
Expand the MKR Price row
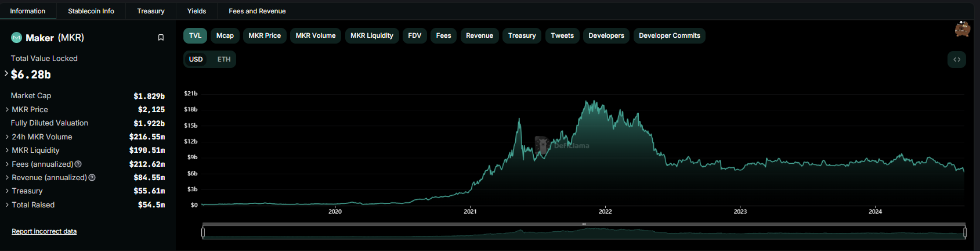click(7, 110)
